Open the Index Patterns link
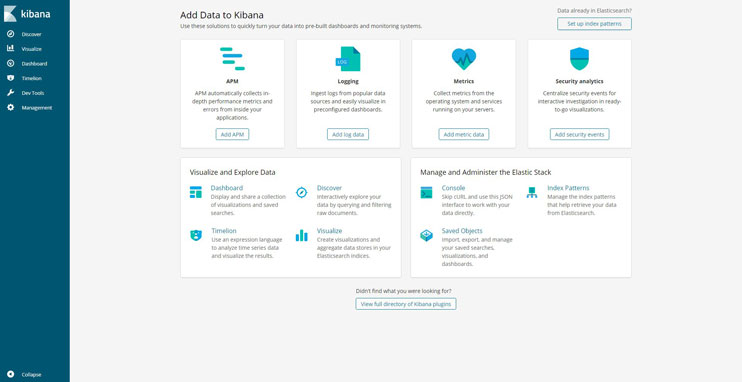Image resolution: width=742 pixels, height=382 pixels. point(568,188)
